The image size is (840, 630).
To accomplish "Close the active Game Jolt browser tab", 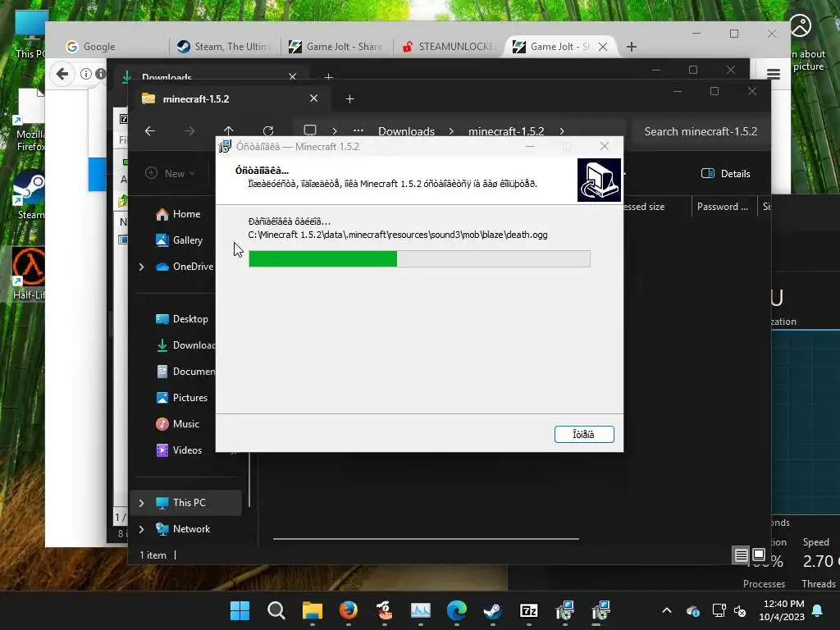I will 603,47.
